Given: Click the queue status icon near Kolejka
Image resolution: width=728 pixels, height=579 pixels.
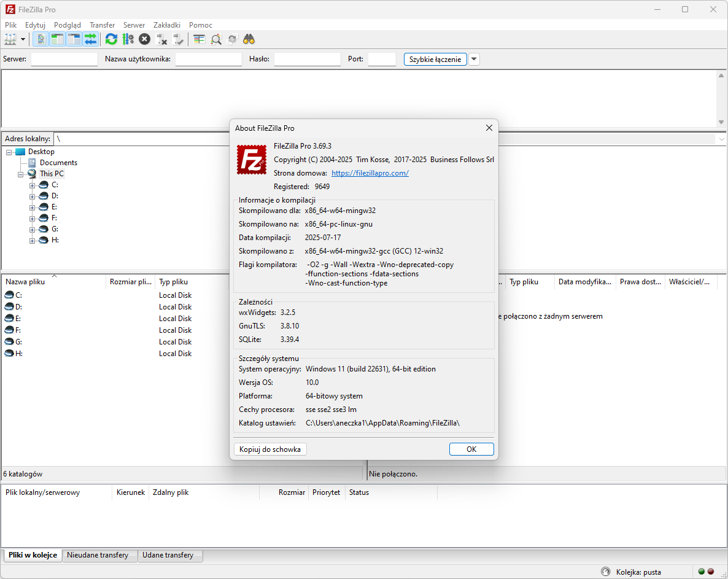Looking at the screenshot, I should pyautogui.click(x=605, y=572).
